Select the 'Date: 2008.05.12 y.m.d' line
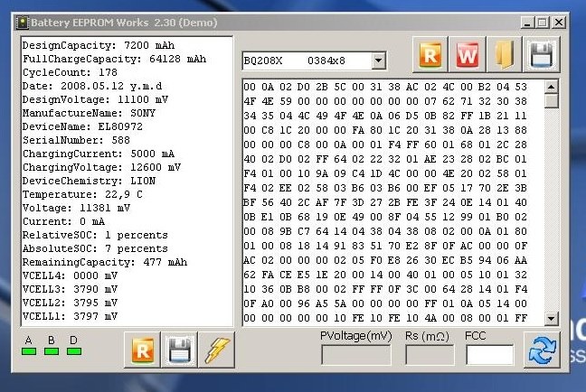 (x=92, y=86)
